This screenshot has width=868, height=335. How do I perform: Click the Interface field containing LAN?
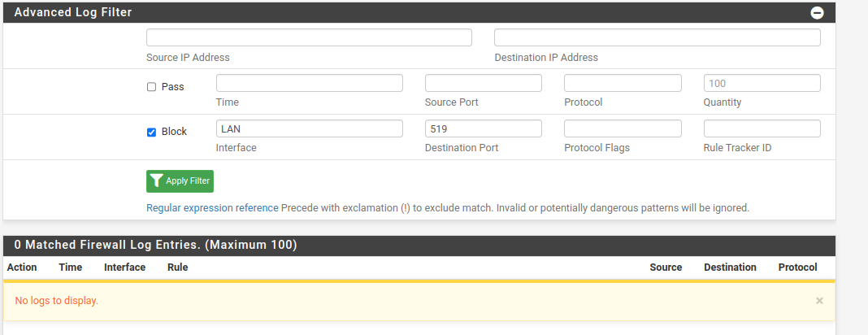[x=310, y=128]
